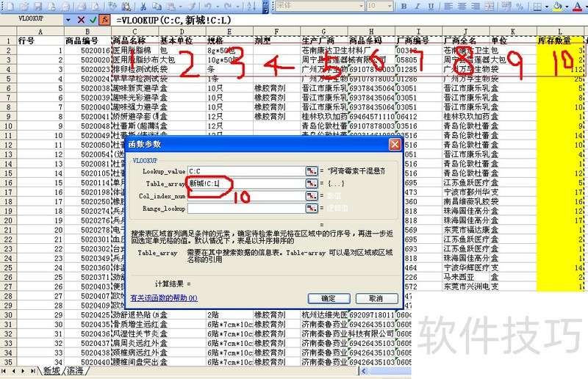Click the horizontal scrollbar left arrow

(363, 371)
